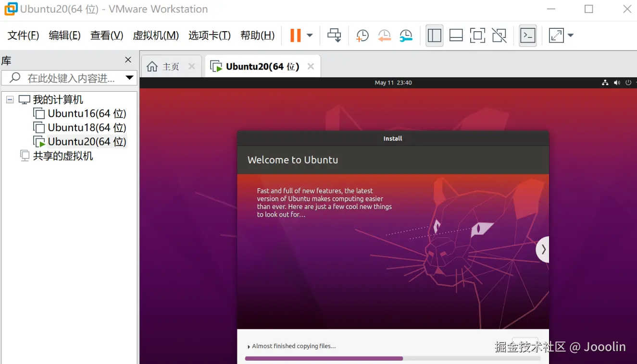Open the 帮助(H) menu
The height and width of the screenshot is (364, 637).
click(258, 35)
